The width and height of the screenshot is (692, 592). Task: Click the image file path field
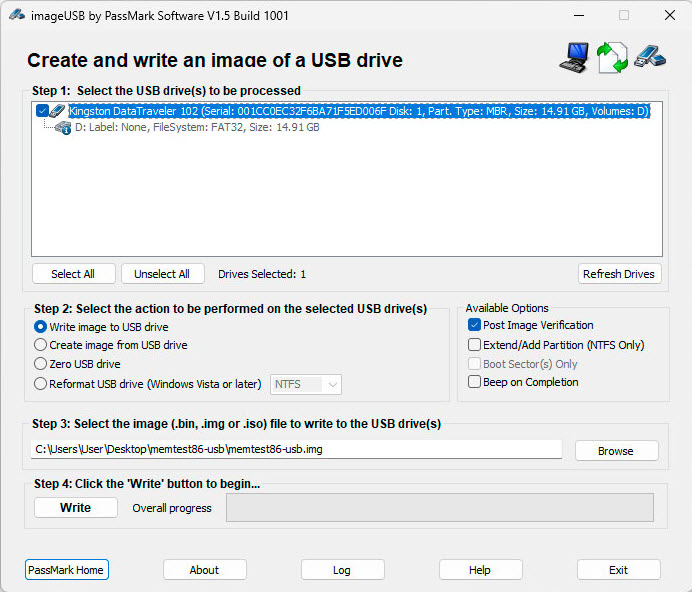pos(296,450)
